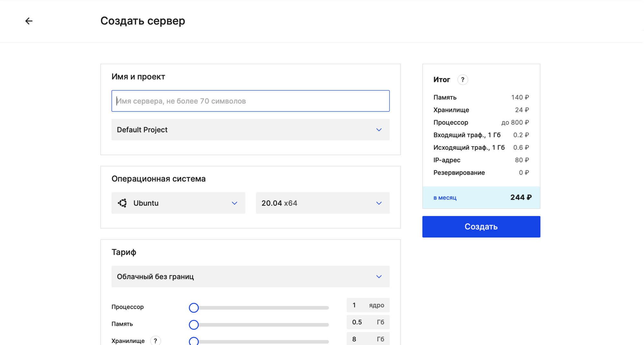The width and height of the screenshot is (644, 345).
Task: Click the Ubuntu logo icon
Action: [x=122, y=203]
